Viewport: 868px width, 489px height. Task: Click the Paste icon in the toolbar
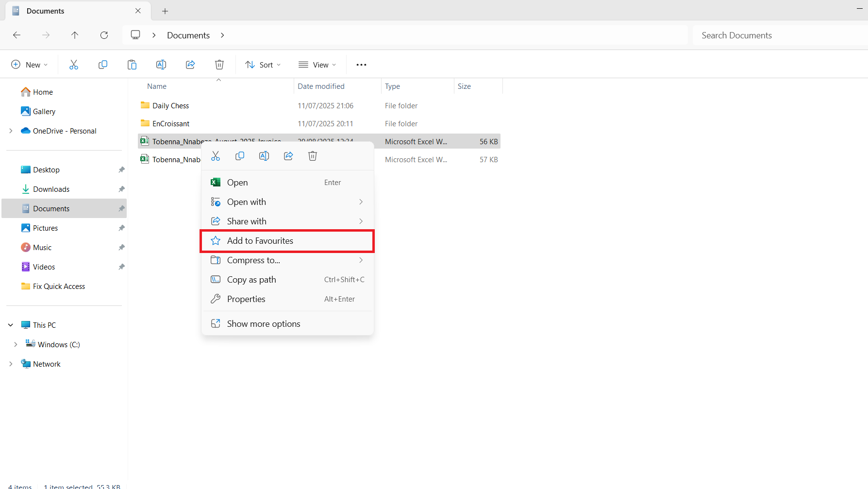[x=132, y=64]
